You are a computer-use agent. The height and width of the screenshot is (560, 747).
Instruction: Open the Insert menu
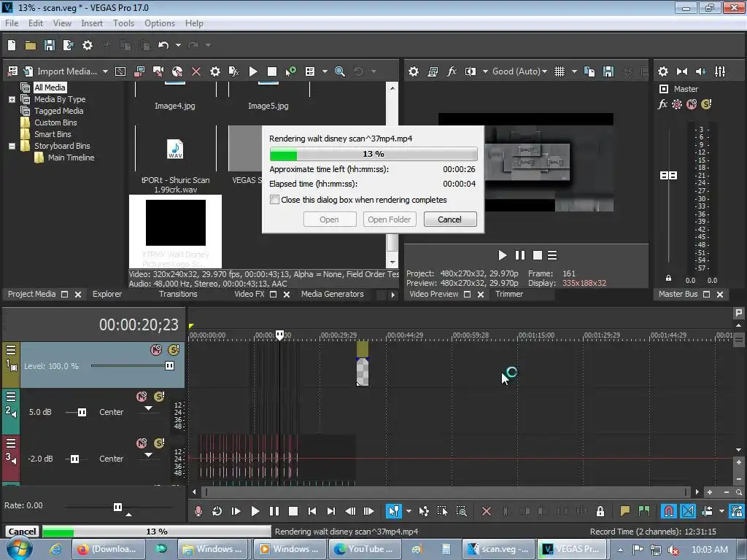click(92, 23)
